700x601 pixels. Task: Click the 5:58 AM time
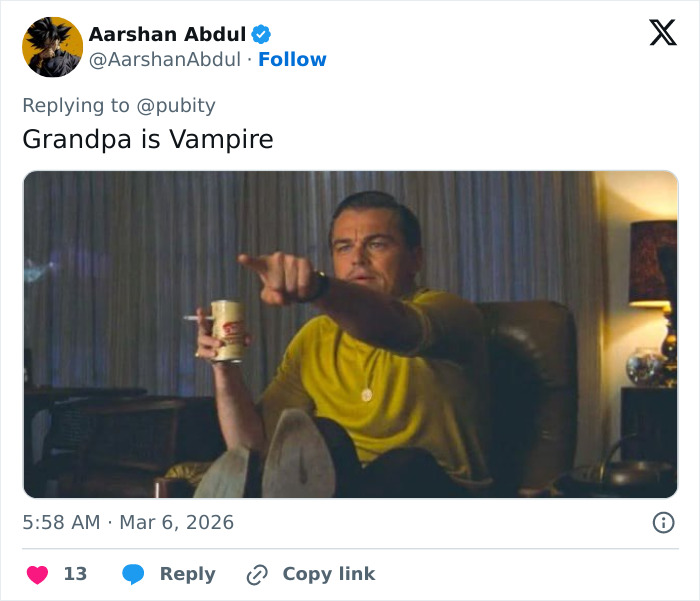(x=61, y=522)
